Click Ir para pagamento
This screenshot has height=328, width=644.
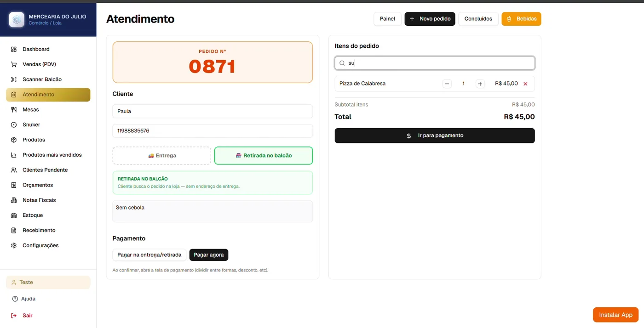435,136
